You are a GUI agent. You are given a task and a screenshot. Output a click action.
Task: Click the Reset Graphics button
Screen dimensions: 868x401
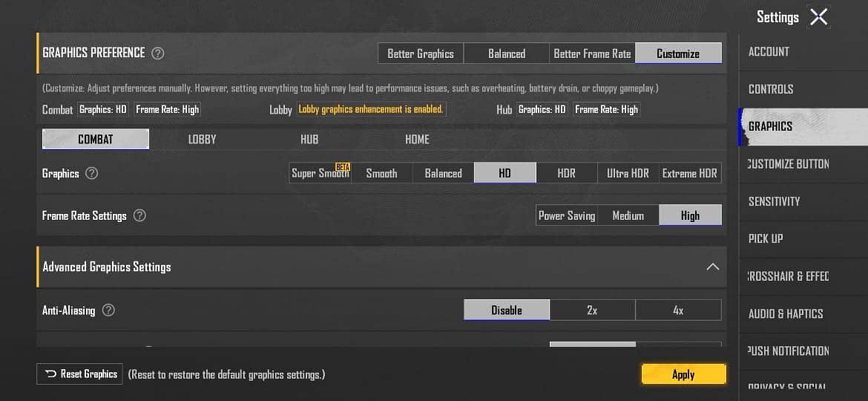(79, 374)
